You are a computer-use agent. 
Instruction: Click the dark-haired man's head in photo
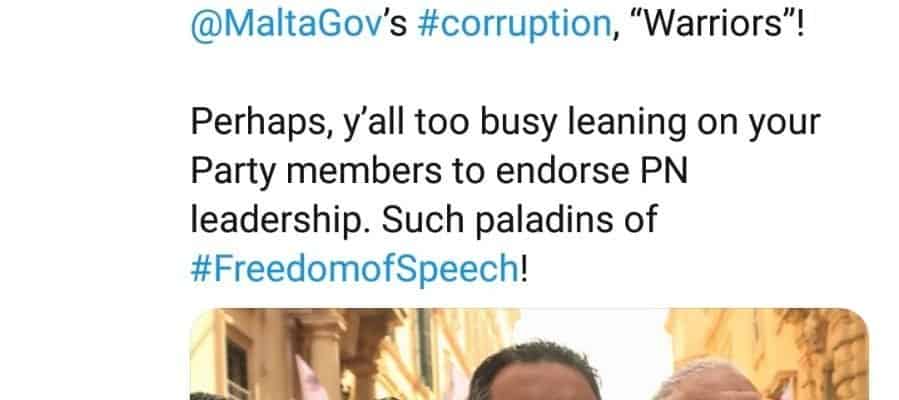pyautogui.click(x=533, y=370)
